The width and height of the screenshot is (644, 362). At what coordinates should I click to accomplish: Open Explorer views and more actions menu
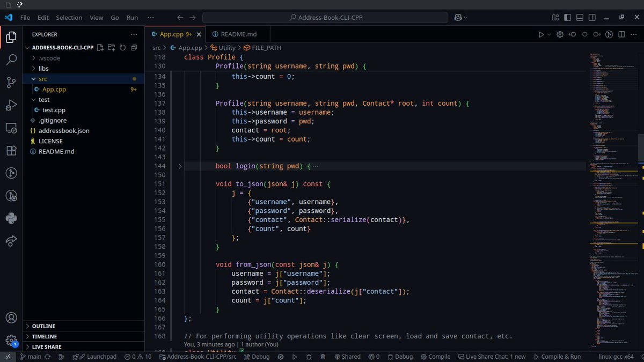click(133, 34)
